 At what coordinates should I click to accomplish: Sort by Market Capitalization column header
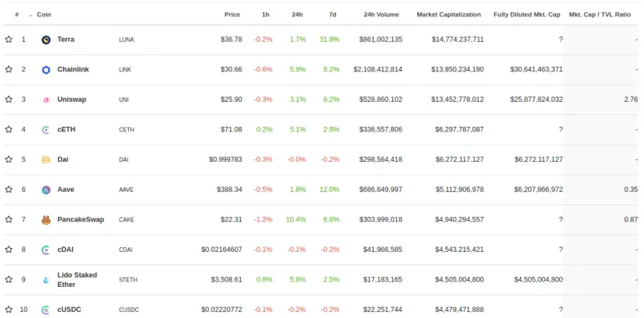(448, 14)
